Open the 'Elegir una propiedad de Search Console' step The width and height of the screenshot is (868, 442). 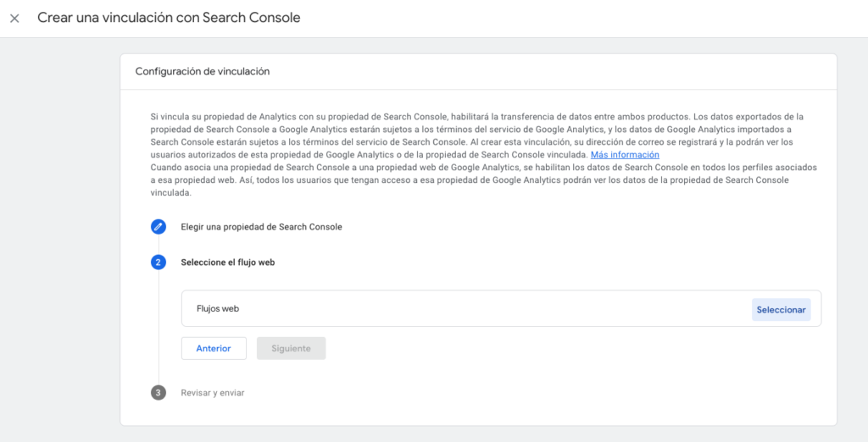pos(261,227)
